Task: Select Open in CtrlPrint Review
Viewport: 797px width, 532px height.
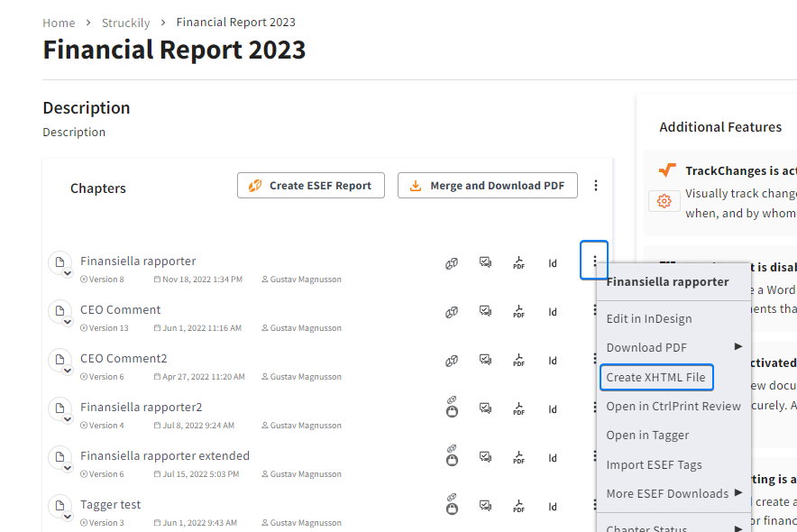Action: pyautogui.click(x=673, y=407)
